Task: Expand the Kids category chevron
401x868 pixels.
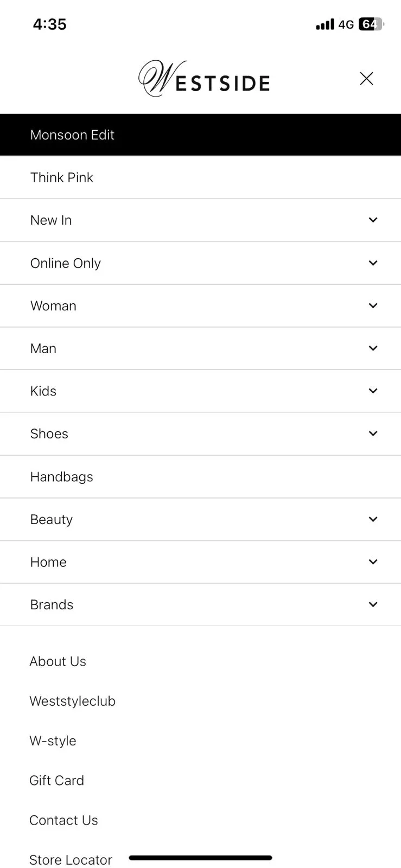Action: 373,391
